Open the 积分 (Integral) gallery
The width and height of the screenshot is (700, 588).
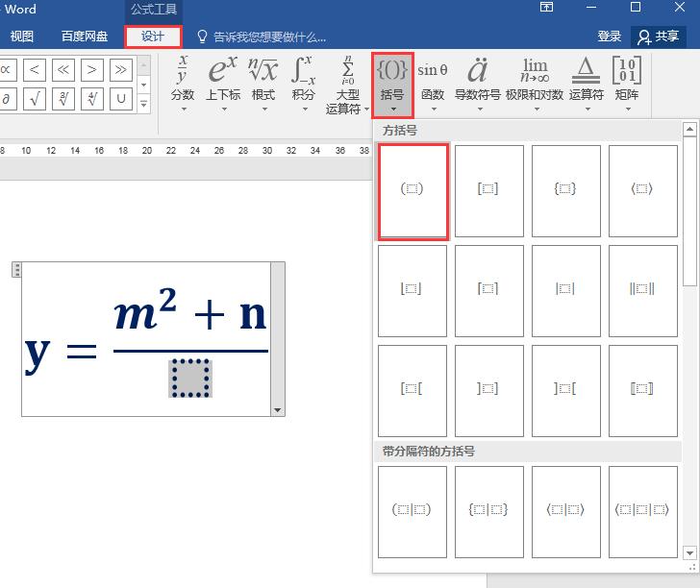pyautogui.click(x=303, y=83)
